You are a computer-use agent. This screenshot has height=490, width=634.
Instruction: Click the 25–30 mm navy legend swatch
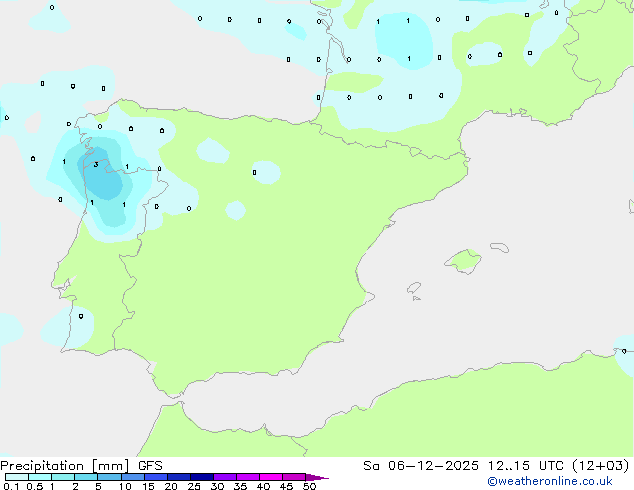tap(202, 477)
